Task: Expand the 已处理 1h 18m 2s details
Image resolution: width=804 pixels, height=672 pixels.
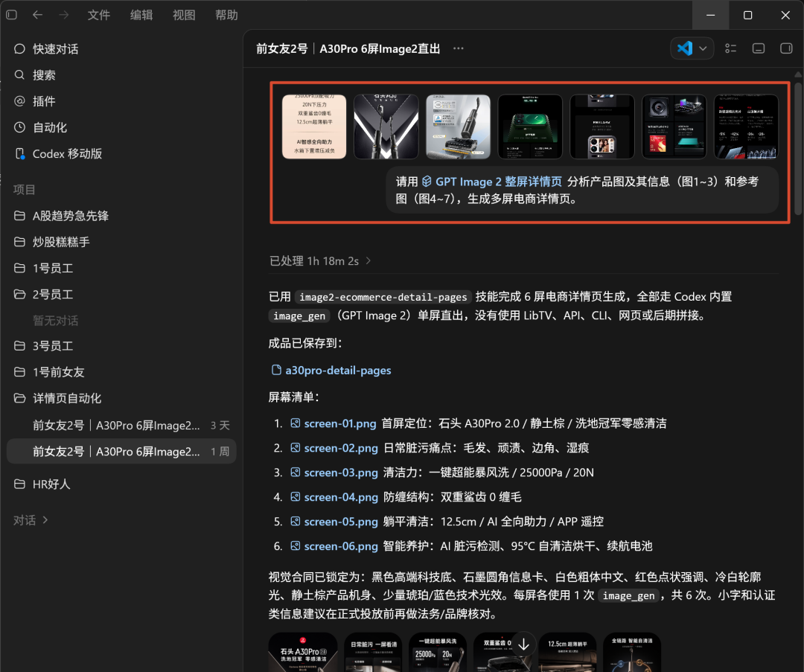Action: (320, 261)
